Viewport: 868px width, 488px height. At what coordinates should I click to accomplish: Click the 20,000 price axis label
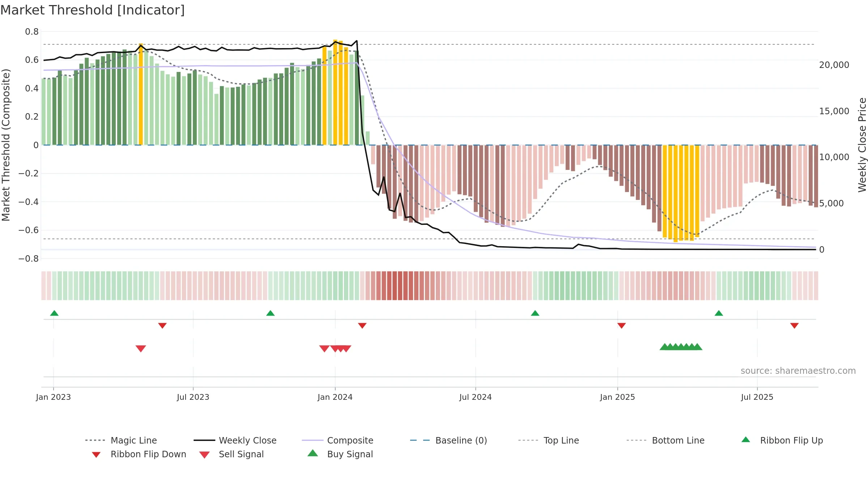click(x=834, y=65)
